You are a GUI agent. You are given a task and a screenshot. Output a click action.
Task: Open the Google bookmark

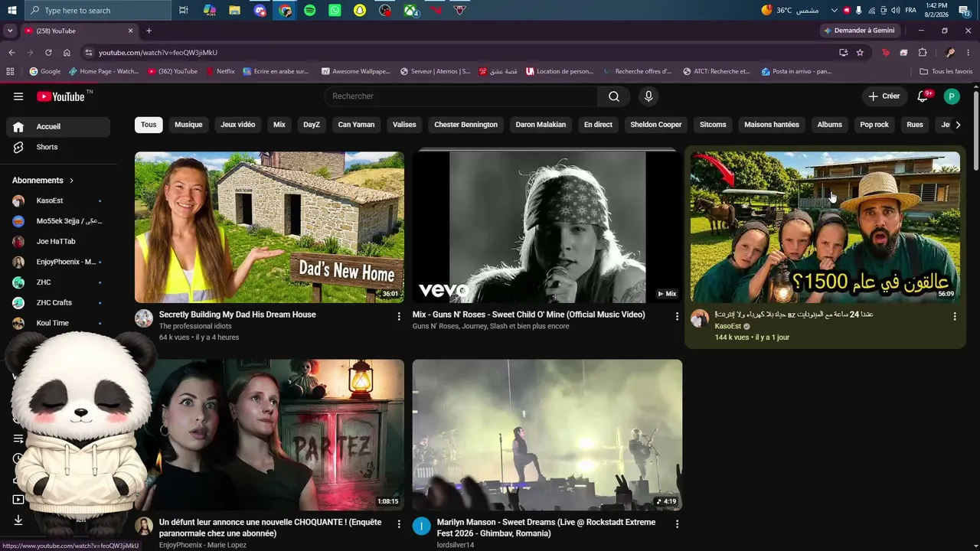click(45, 71)
